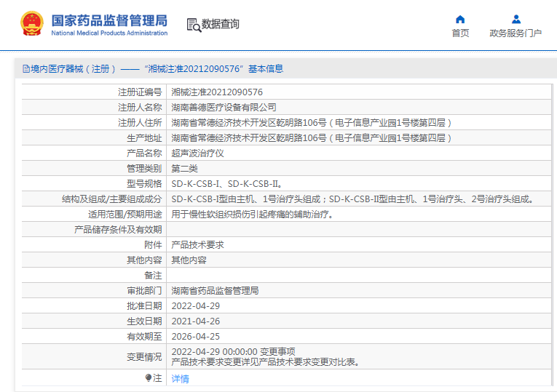Click the 境内医疗器械（注册）section header text
The image size is (557, 392).
tap(74, 69)
